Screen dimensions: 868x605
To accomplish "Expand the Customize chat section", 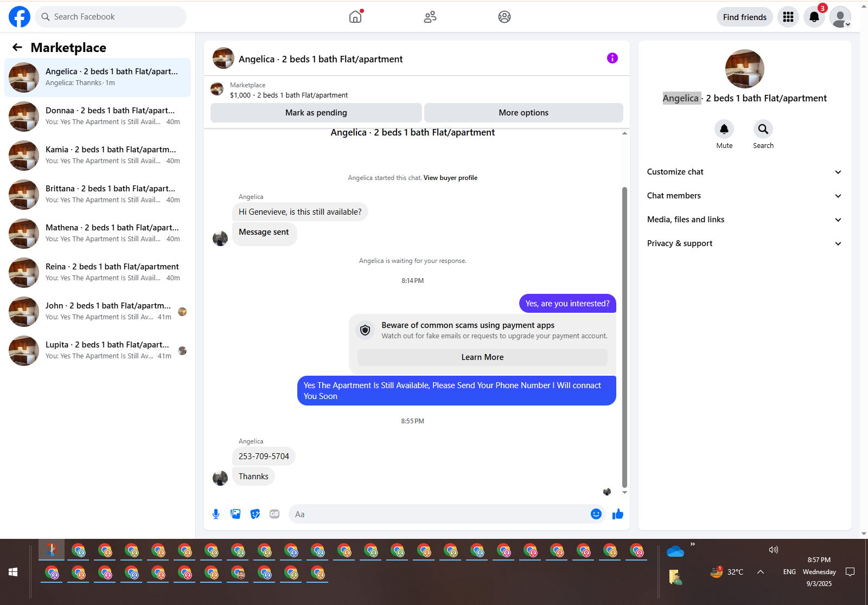I will (744, 172).
